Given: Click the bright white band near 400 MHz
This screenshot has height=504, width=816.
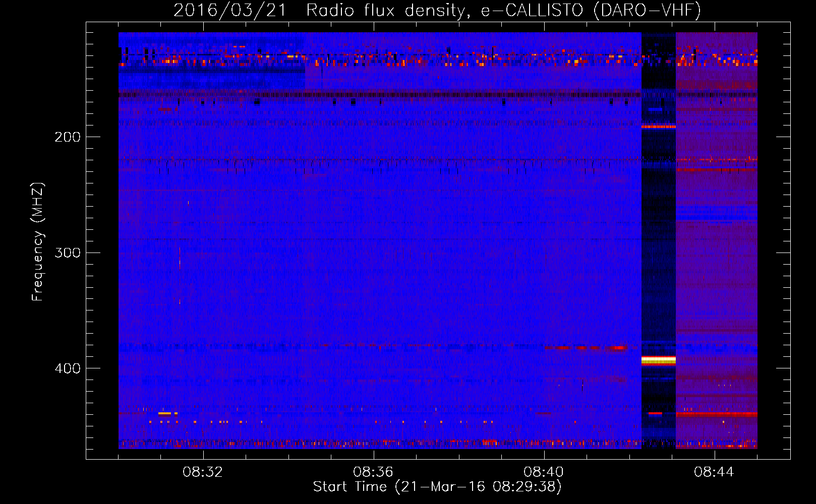Looking at the screenshot, I should coord(658,360).
